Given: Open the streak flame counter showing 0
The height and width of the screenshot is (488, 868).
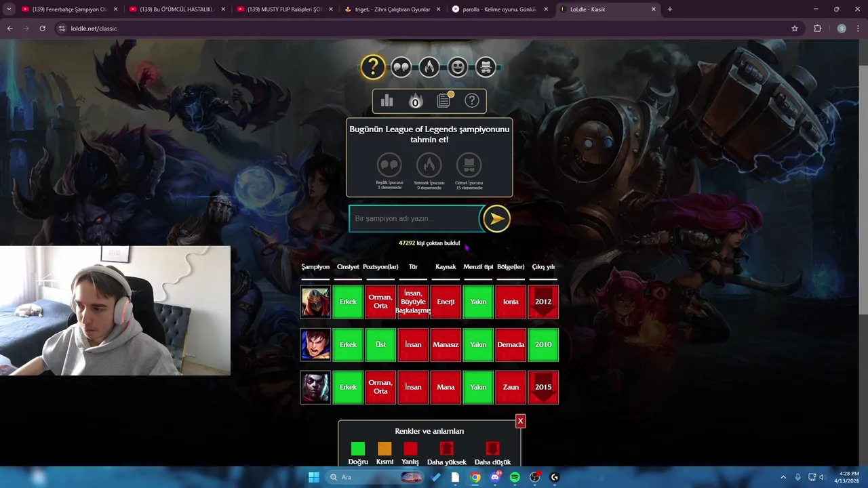Looking at the screenshot, I should pos(415,101).
